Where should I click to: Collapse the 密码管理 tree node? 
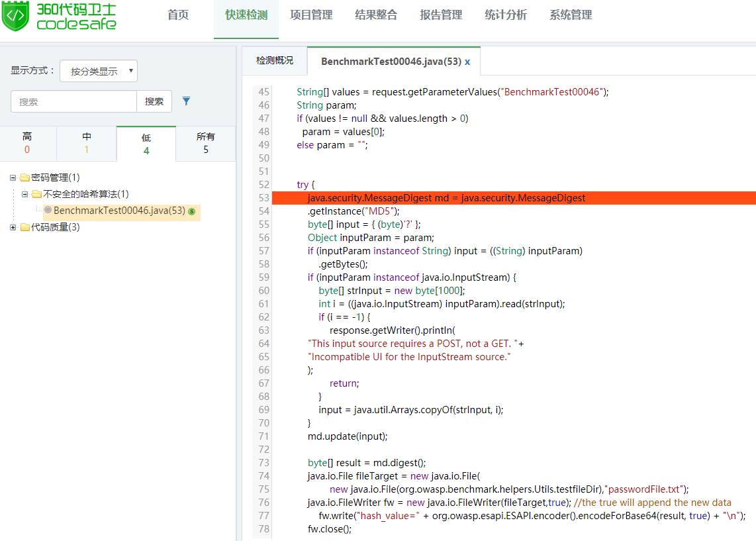tap(13, 177)
